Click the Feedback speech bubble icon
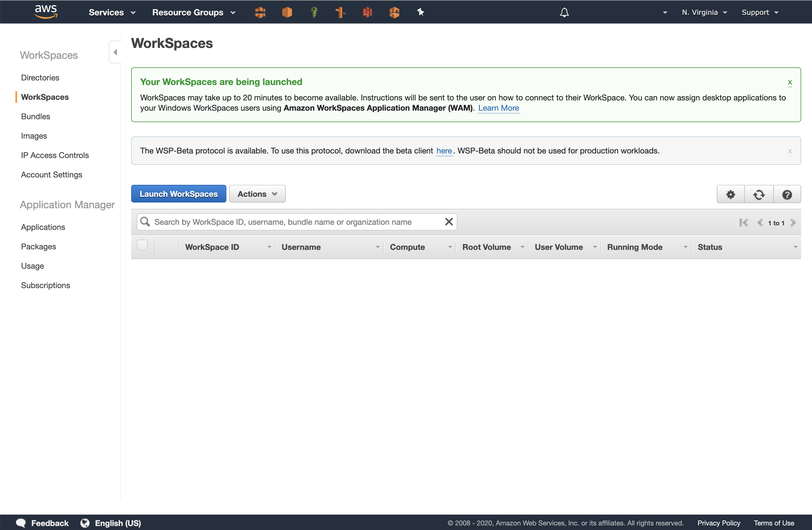 point(21,523)
